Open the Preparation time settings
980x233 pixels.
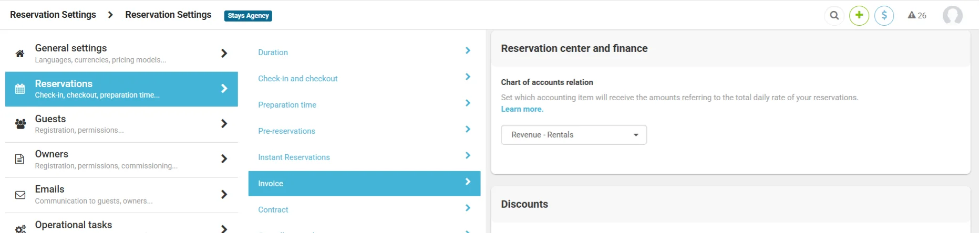coord(287,105)
